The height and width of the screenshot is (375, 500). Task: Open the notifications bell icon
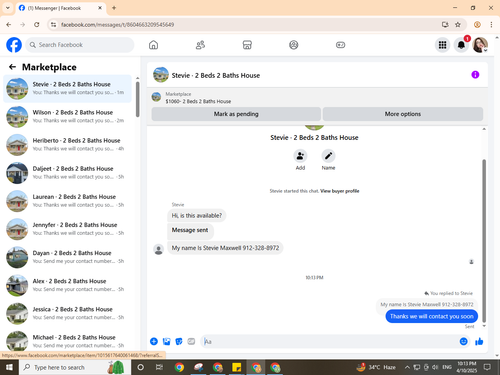pyautogui.click(x=461, y=45)
